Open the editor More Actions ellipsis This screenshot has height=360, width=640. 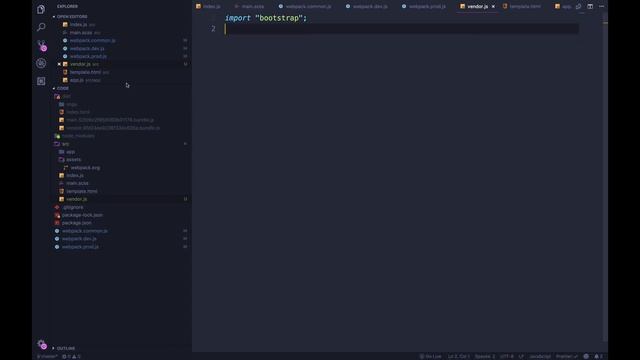pyautogui.click(x=601, y=6)
